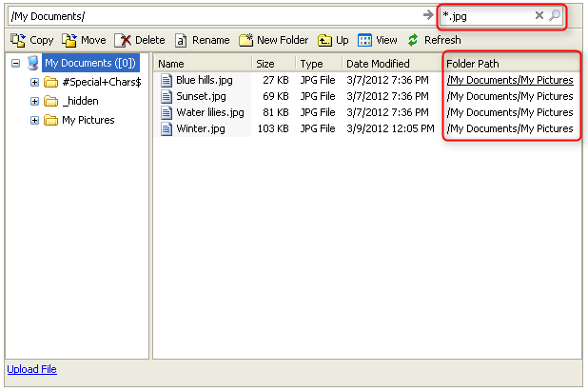Clear the search box with X icon
Viewport: 588px width, 391px height.
[x=539, y=15]
